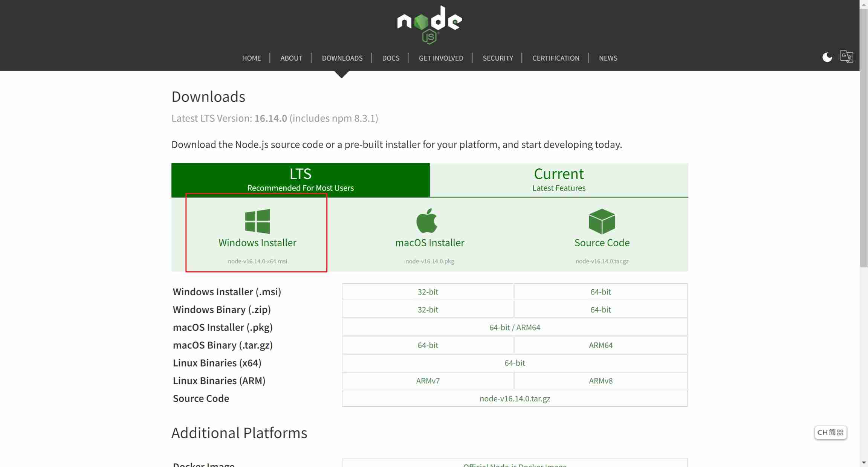Download ARM64 macOS Binary tar.gz
Viewport: 868px width, 467px height.
[x=601, y=345]
